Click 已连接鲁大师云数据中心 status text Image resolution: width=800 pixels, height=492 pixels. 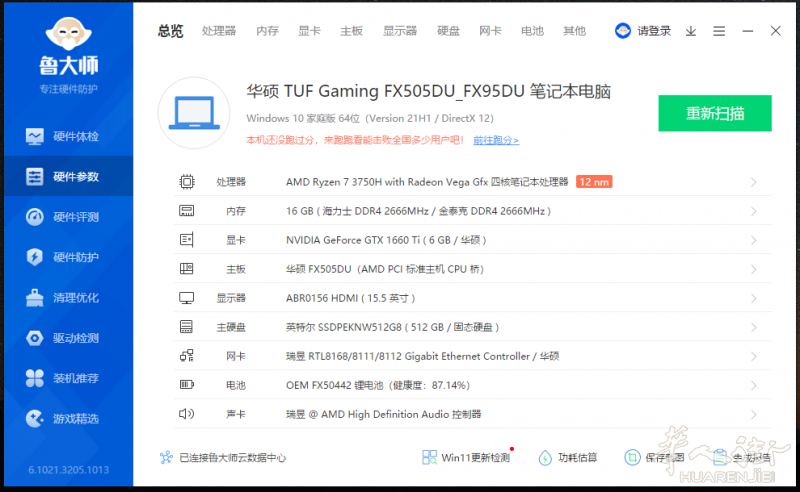click(x=232, y=458)
